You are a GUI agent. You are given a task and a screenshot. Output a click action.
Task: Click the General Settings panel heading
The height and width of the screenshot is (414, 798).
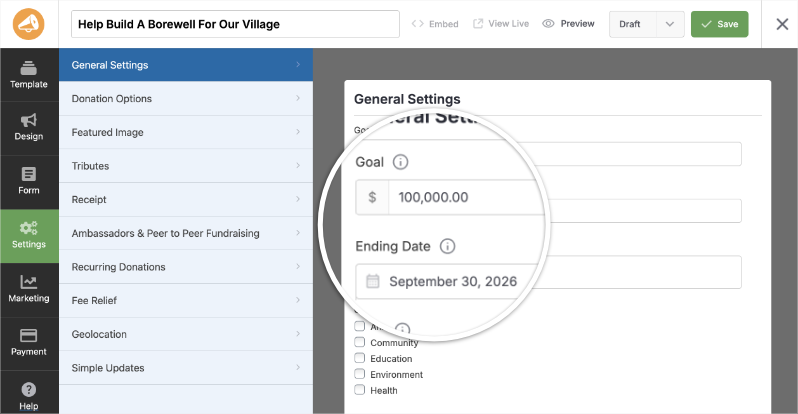(x=407, y=99)
